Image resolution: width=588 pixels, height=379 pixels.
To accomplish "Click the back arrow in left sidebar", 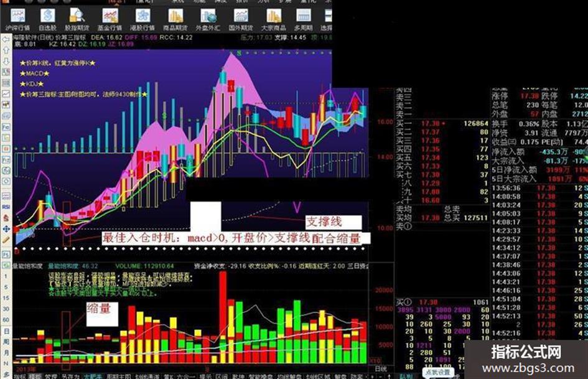I will (6, 39).
